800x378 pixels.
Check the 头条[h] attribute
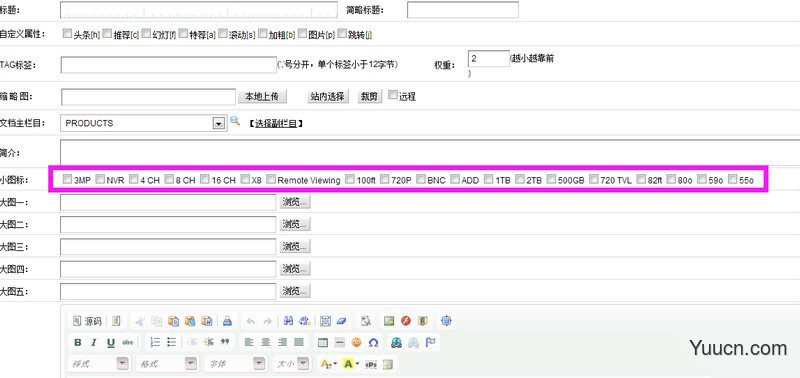point(67,34)
